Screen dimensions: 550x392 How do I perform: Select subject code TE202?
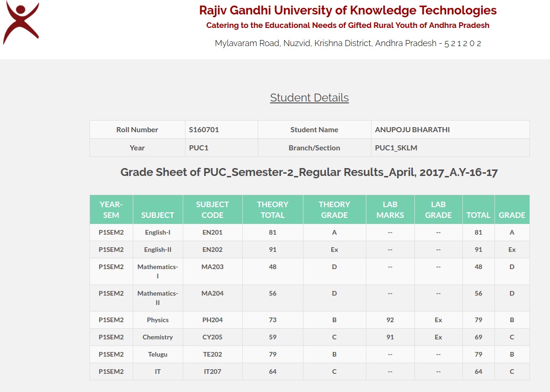point(213,354)
